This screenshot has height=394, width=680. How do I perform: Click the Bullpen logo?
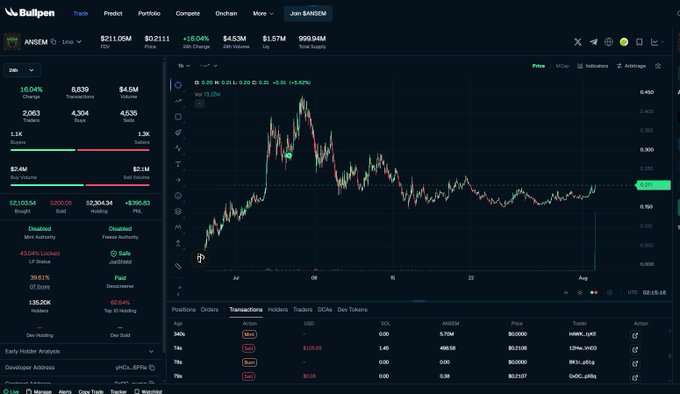pyautogui.click(x=30, y=13)
